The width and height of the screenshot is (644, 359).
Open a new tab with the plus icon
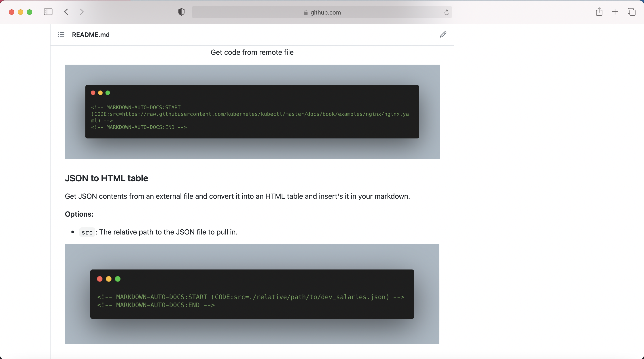pos(615,12)
